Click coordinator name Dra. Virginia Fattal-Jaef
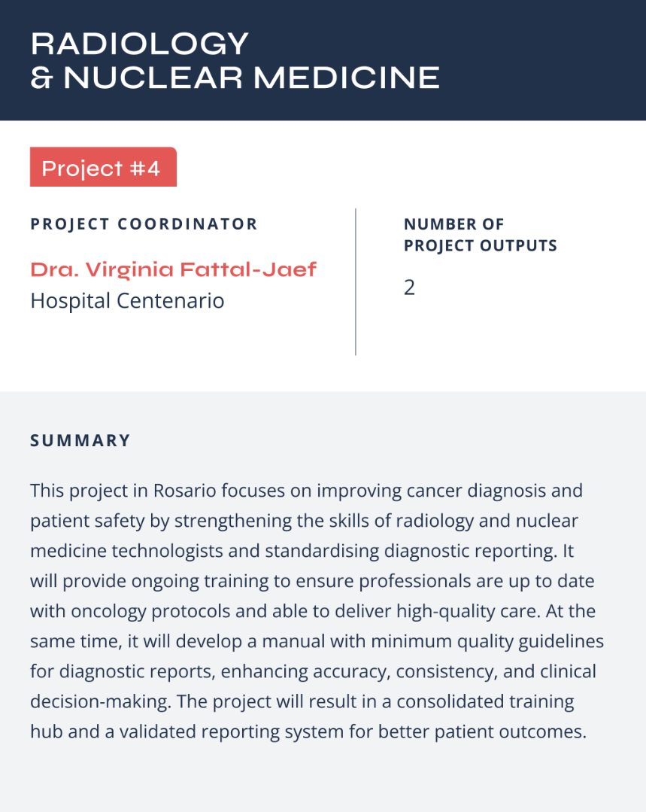646x812 pixels. pos(173,269)
